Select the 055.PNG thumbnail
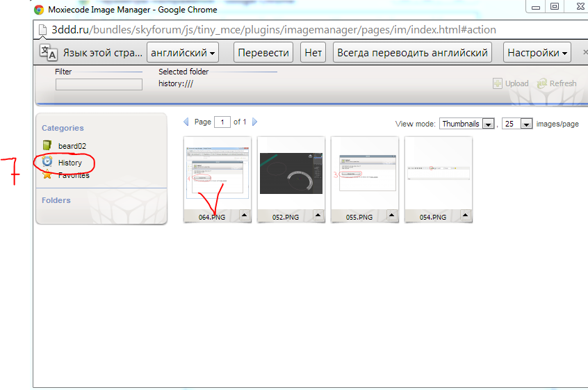Screen dimensions: 588x390 (x=364, y=173)
